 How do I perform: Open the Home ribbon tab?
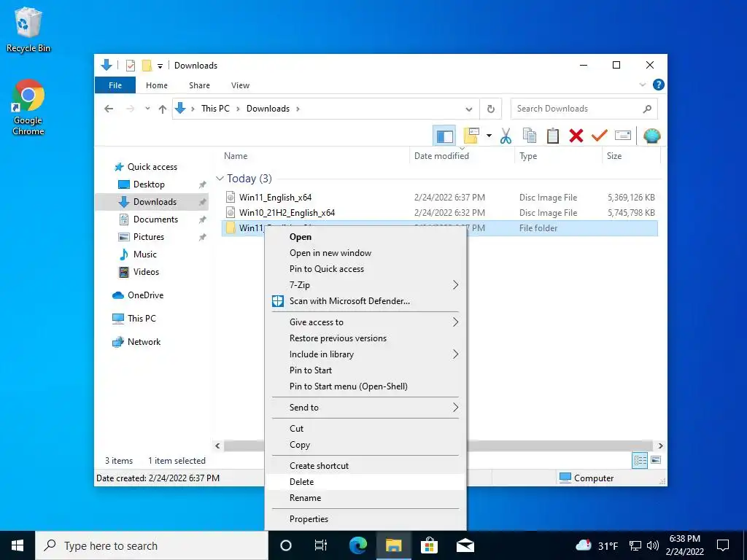click(x=157, y=85)
